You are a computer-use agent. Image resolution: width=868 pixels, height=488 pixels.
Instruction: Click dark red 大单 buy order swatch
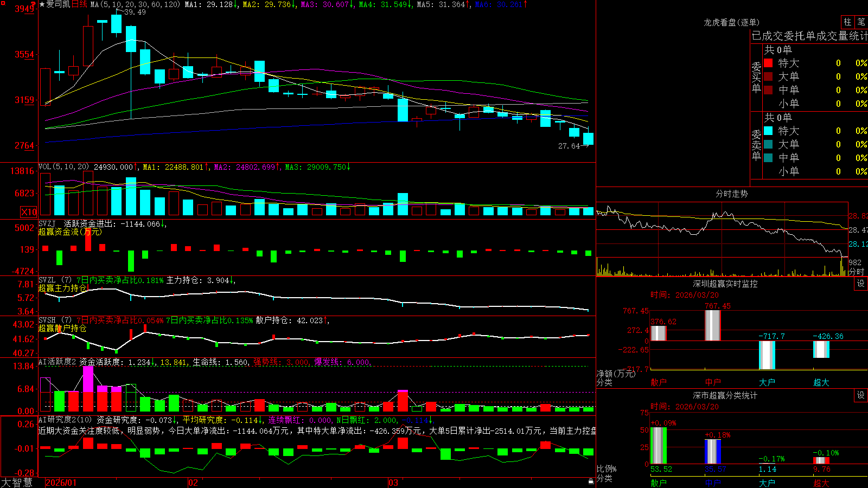click(768, 76)
